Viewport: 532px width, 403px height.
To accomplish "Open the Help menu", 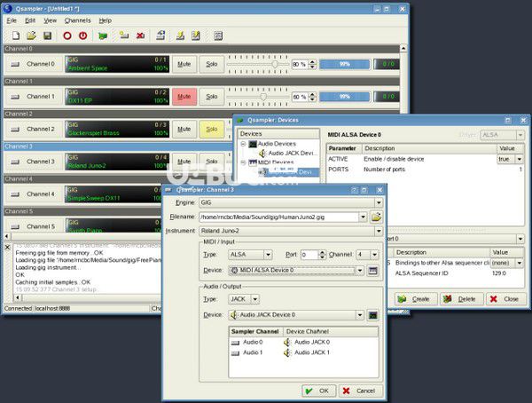I will click(x=106, y=20).
